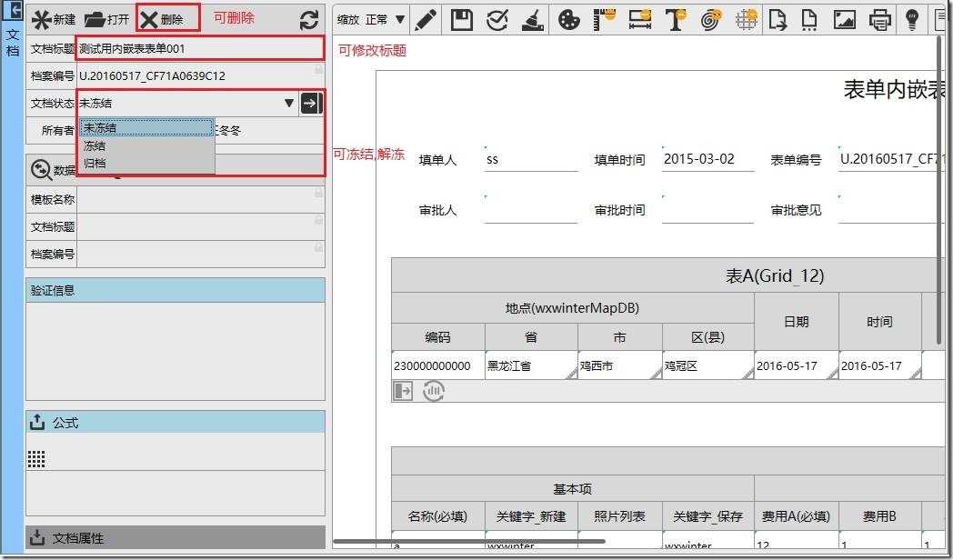Open the color palette tool
953x560 pixels.
coord(569,20)
